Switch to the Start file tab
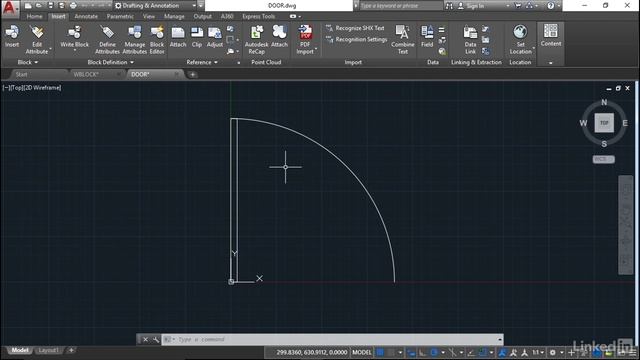640x360 pixels. (x=21, y=74)
